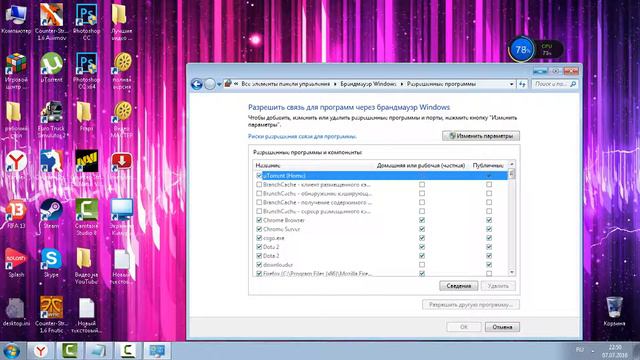Click the list scrollbar down arrow
Image resolution: width=640 pixels, height=360 pixels.
pos(512,272)
